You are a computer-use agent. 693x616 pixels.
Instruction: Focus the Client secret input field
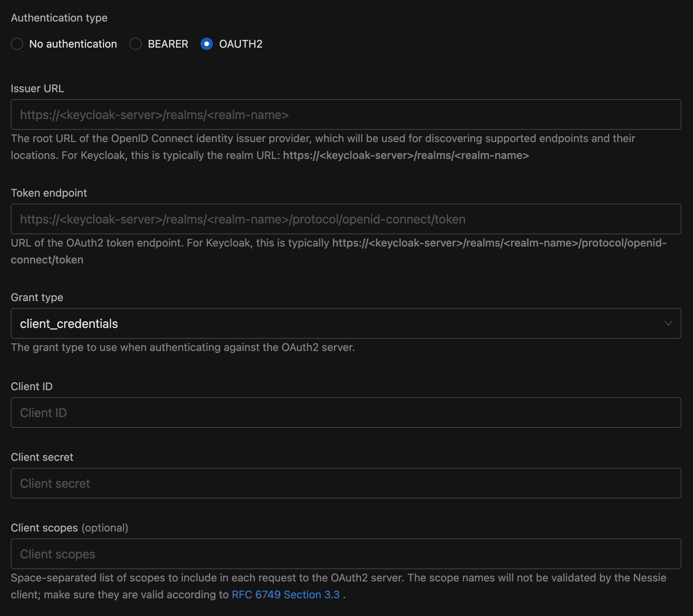pyautogui.click(x=346, y=483)
